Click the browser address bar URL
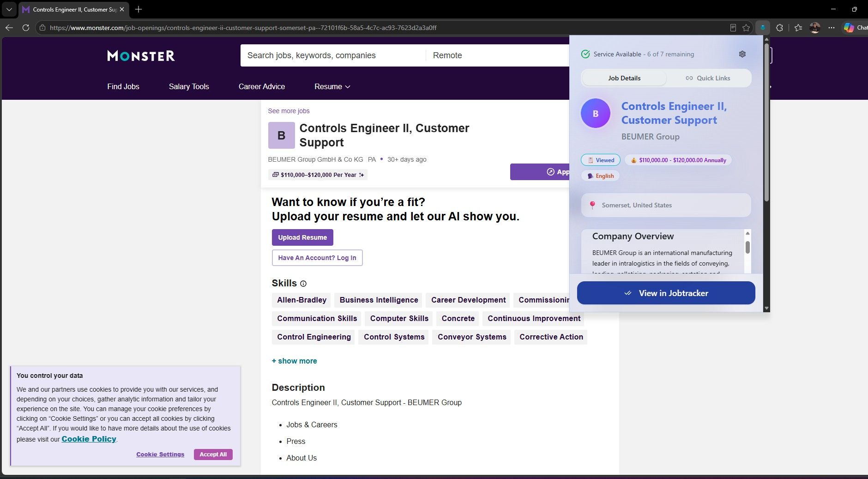 tap(243, 28)
